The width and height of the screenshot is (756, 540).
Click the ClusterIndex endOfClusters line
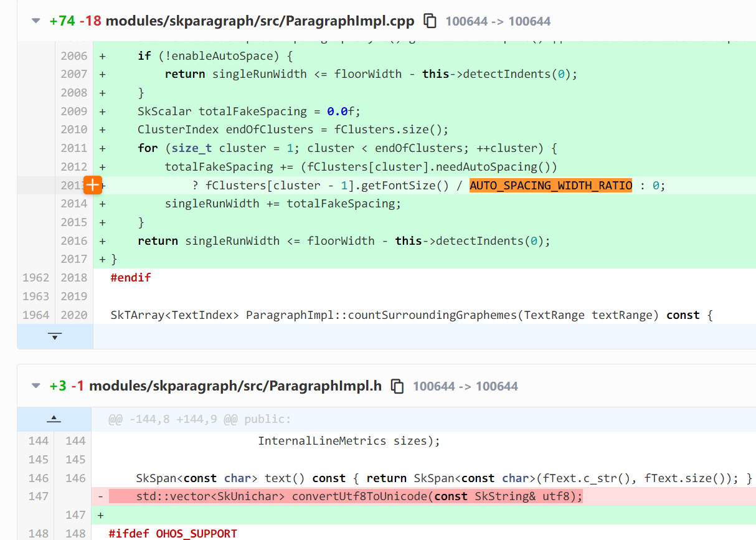(293, 130)
